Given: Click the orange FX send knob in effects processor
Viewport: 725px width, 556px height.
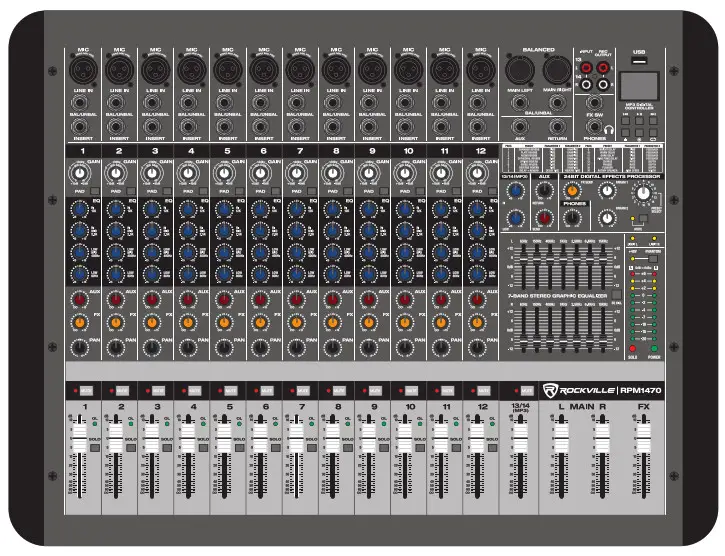Looking at the screenshot, I should tap(572, 190).
